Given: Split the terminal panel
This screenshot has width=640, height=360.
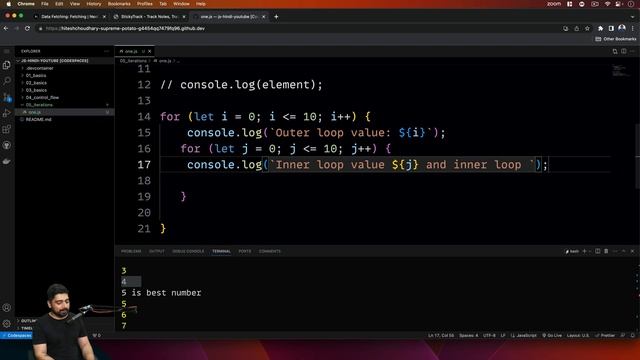Looking at the screenshot, I should tap(598, 251).
